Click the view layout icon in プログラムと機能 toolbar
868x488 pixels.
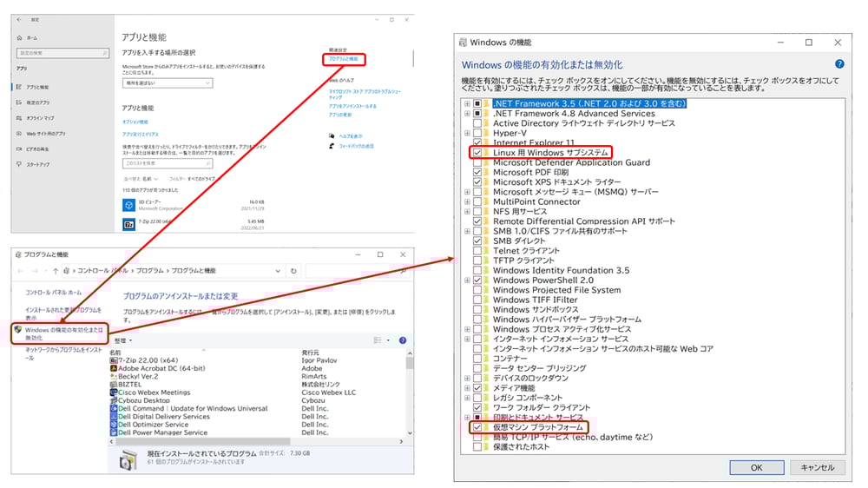coord(378,340)
